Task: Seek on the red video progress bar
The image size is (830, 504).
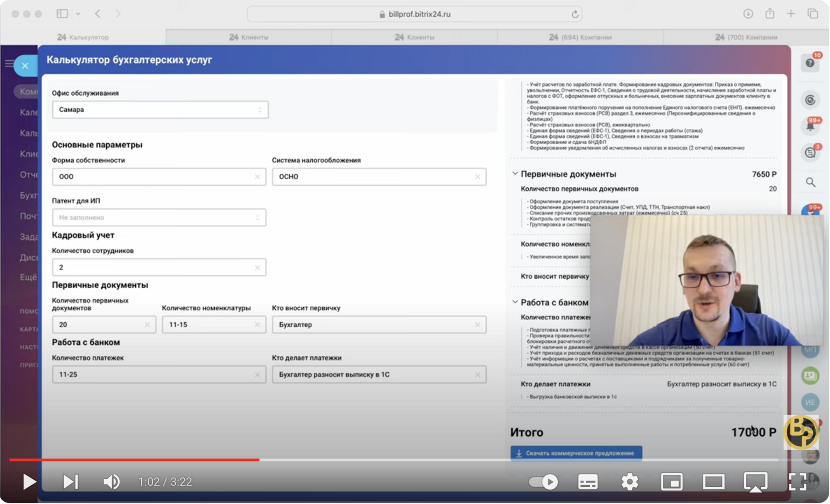Action: [x=134, y=460]
